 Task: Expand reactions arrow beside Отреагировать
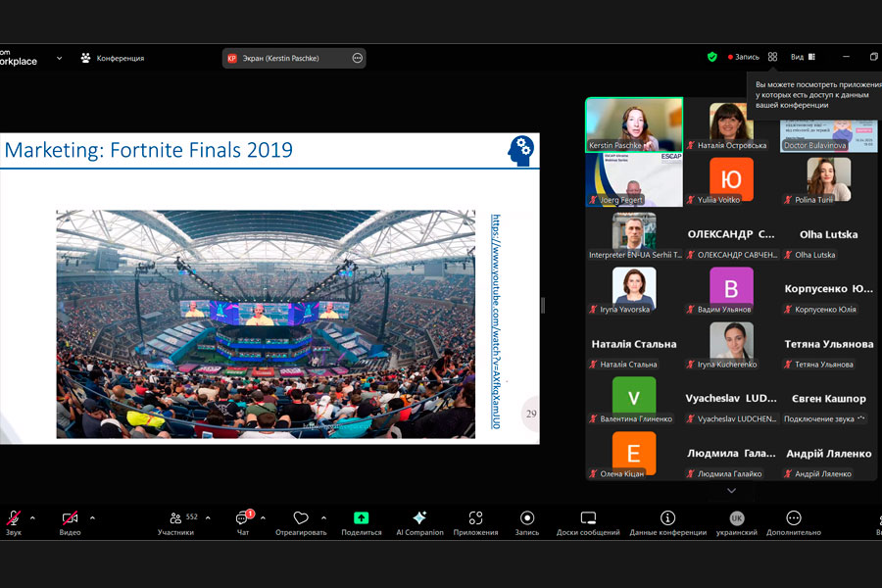[324, 517]
